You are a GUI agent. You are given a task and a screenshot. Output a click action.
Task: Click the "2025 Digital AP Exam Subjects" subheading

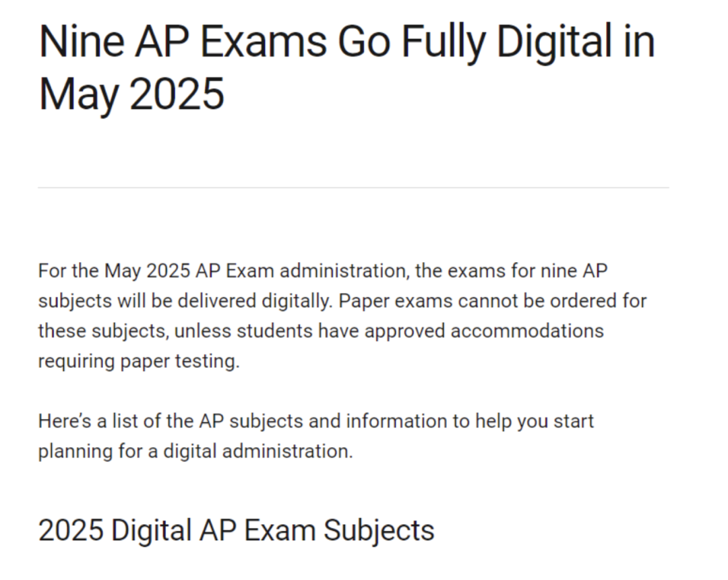236,530
